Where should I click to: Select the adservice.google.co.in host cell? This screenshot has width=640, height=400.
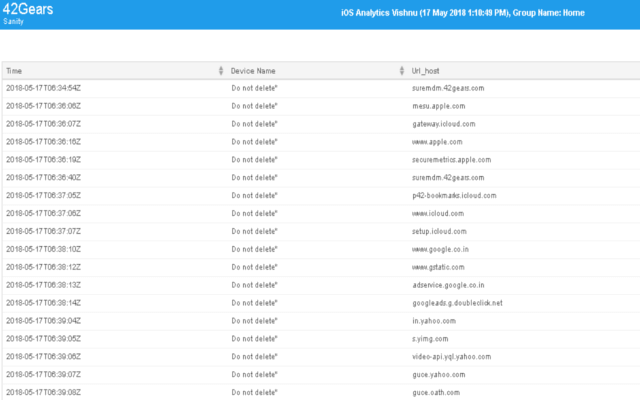point(448,285)
